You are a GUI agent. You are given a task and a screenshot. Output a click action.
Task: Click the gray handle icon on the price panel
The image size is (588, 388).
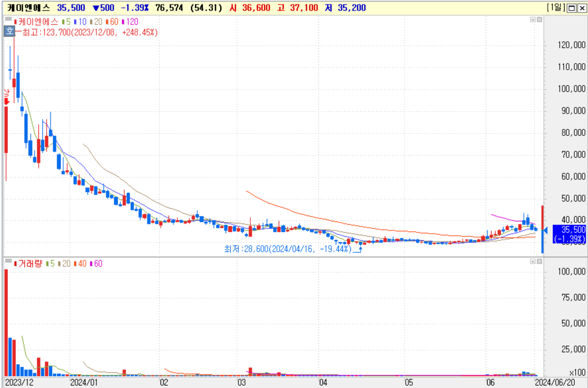click(8, 19)
